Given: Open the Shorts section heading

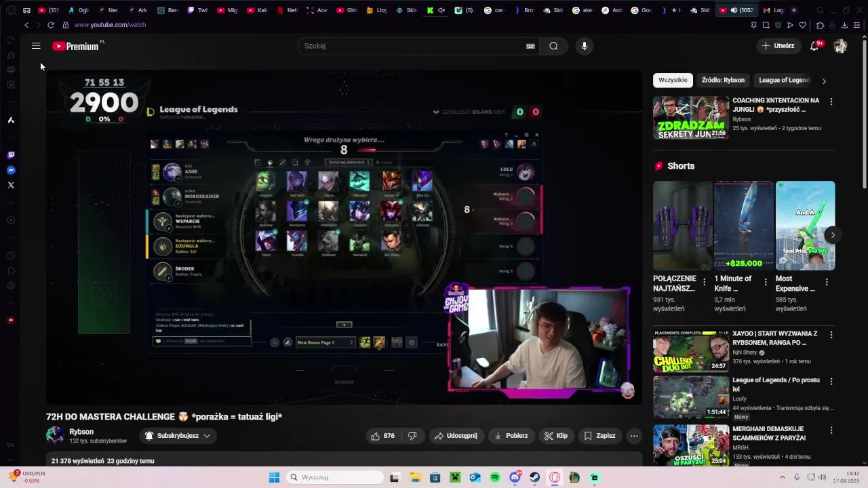Looking at the screenshot, I should point(681,166).
